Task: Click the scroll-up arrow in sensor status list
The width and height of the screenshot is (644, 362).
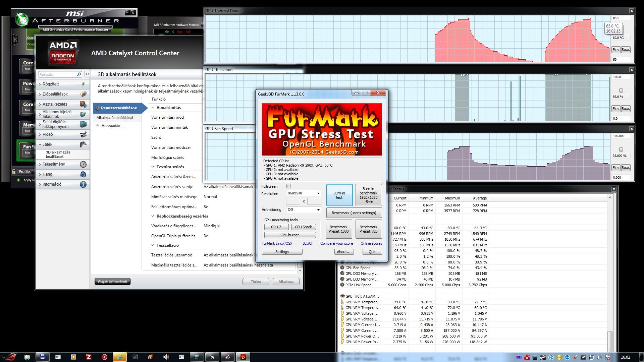Action: point(610,197)
